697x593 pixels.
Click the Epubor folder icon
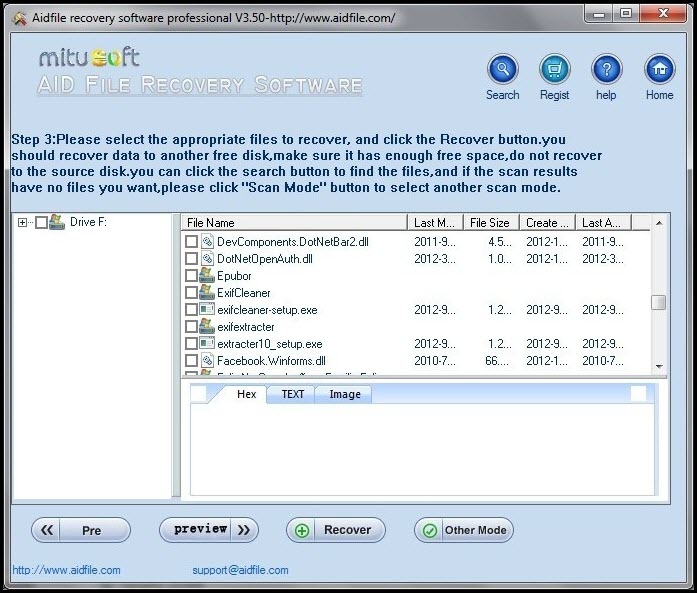(x=207, y=275)
